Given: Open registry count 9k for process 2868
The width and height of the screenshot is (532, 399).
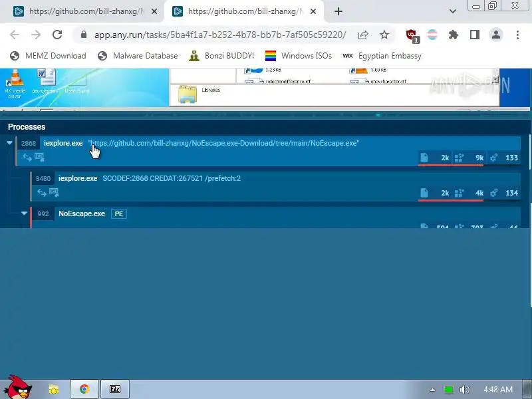Looking at the screenshot, I should (x=469, y=158).
